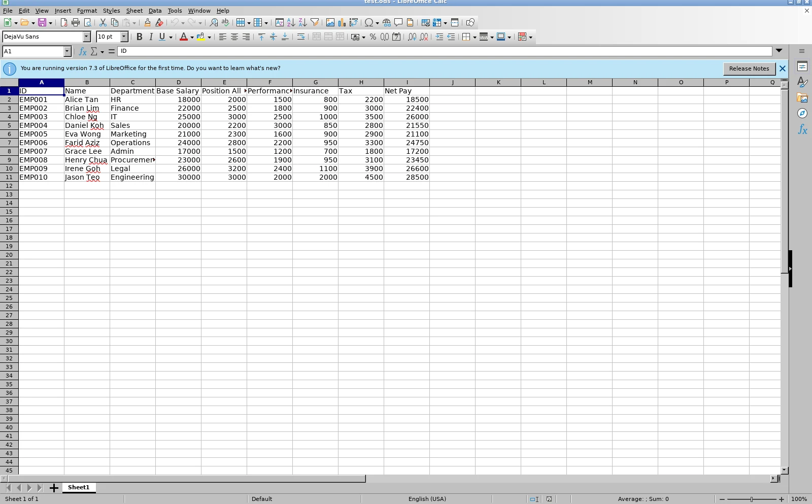Toggle print preview mode
This screenshot has width=812, height=504.
pos(87,23)
